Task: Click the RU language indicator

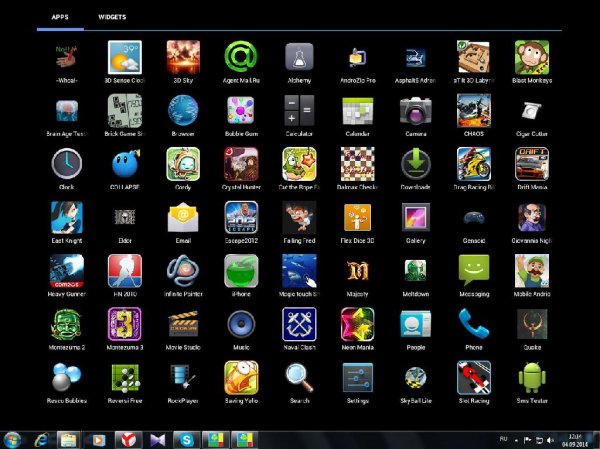Action: (x=504, y=439)
